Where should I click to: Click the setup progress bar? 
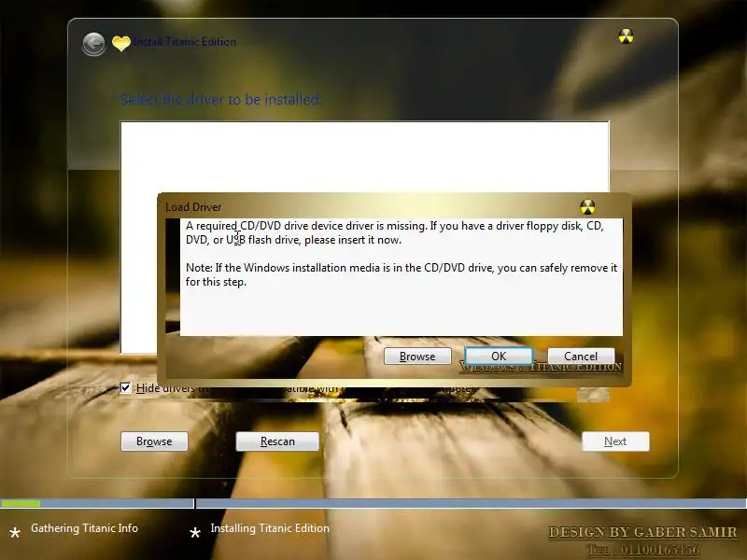click(373, 503)
